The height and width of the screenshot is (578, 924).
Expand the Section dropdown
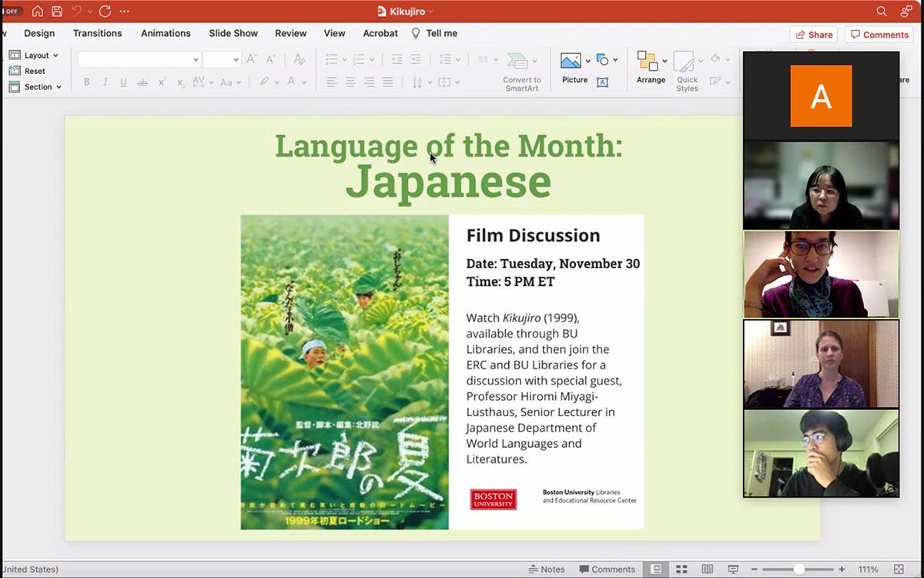point(35,87)
